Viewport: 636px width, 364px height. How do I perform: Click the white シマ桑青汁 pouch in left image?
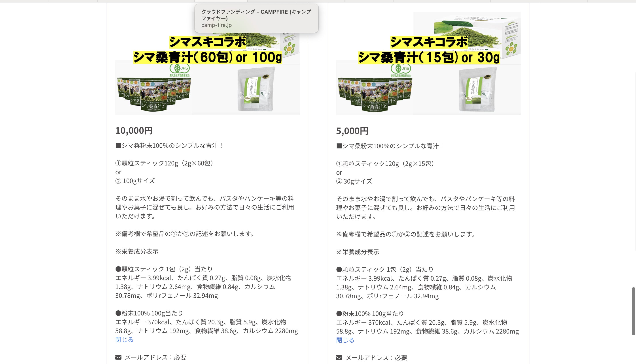tap(256, 89)
